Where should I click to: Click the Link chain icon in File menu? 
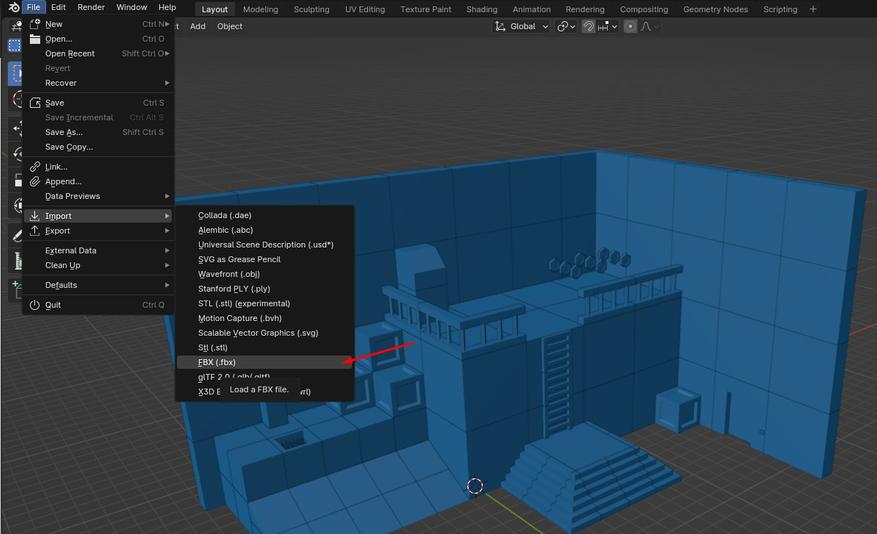coord(35,167)
